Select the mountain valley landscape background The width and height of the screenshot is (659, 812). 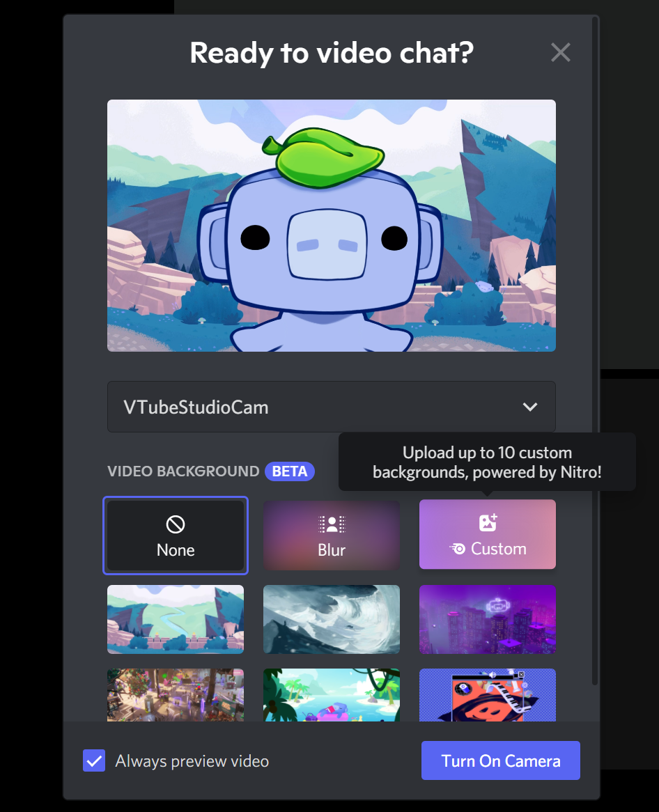point(176,619)
